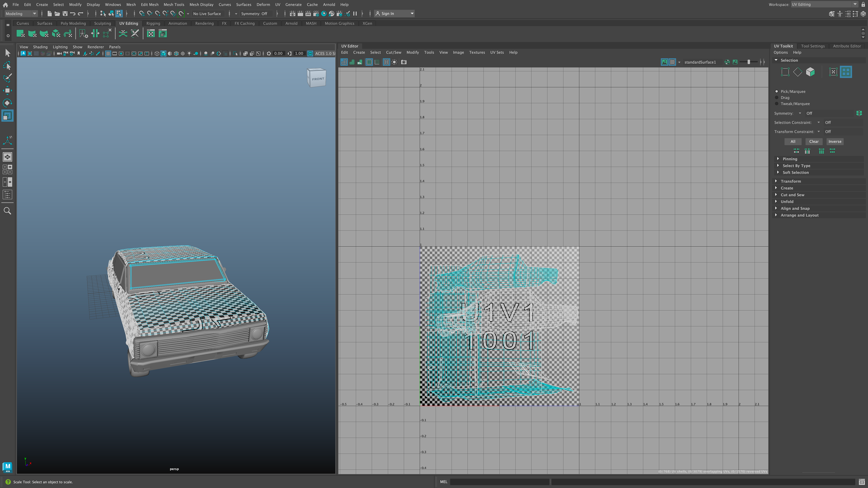
Task: Select the Lasso tool in left toolbox
Action: (7, 66)
